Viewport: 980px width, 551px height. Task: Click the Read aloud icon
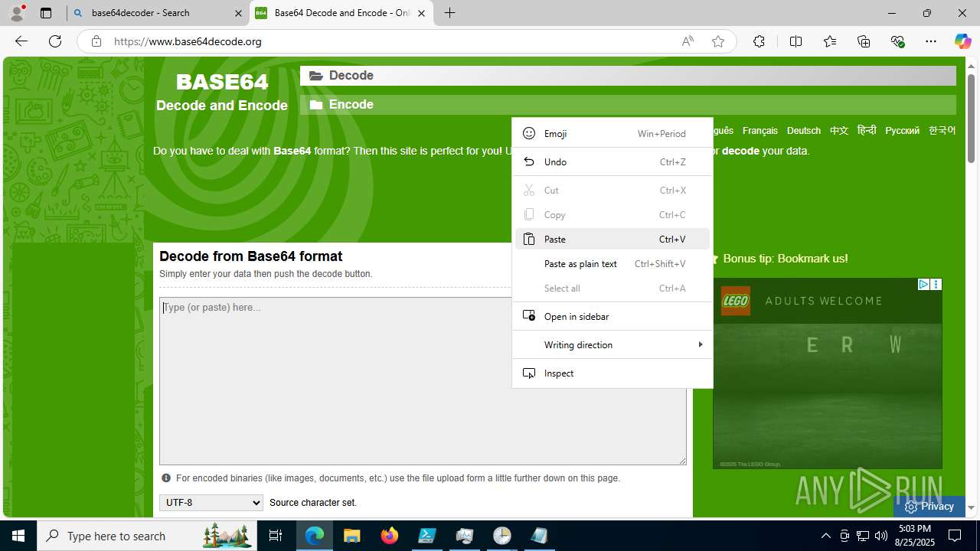pyautogui.click(x=688, y=41)
